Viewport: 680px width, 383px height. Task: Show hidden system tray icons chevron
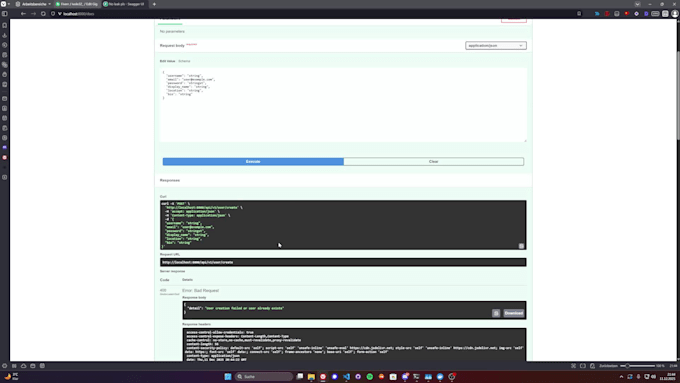[621, 377]
